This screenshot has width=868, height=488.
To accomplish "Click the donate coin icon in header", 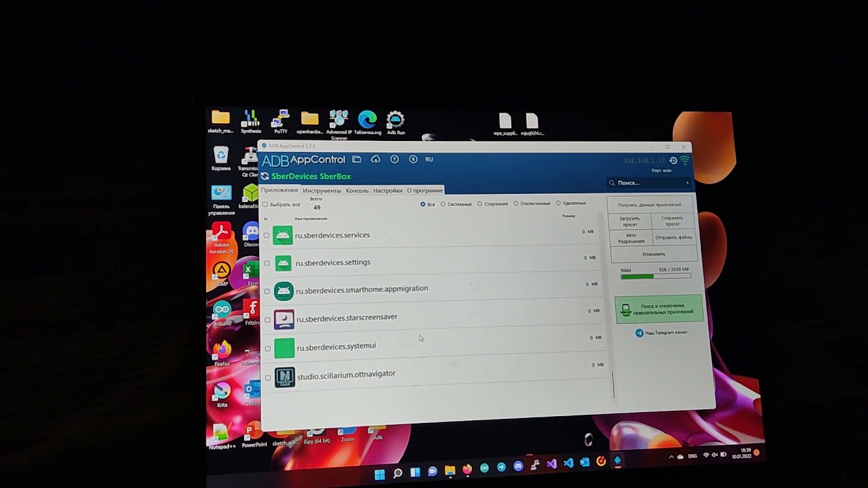I will click(413, 159).
